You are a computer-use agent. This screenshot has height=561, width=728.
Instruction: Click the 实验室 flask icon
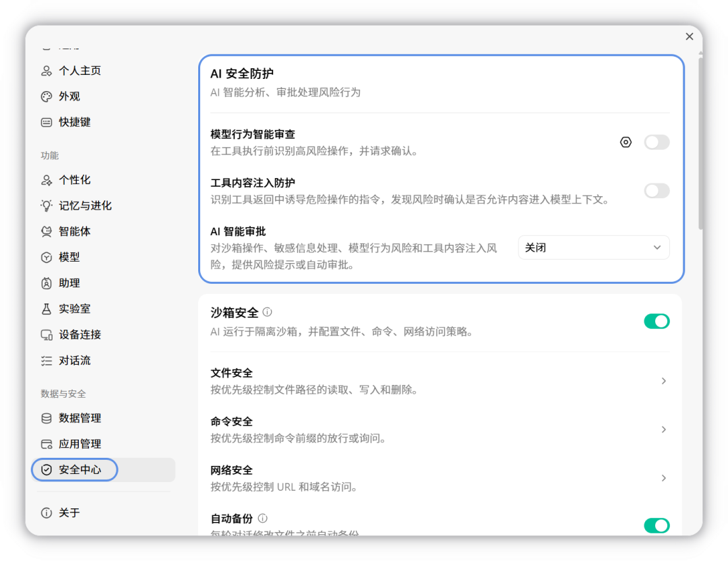point(47,309)
